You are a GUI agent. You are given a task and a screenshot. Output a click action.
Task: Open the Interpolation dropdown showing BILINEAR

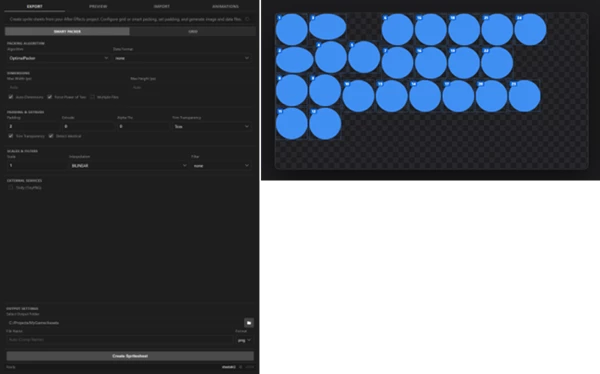point(129,165)
